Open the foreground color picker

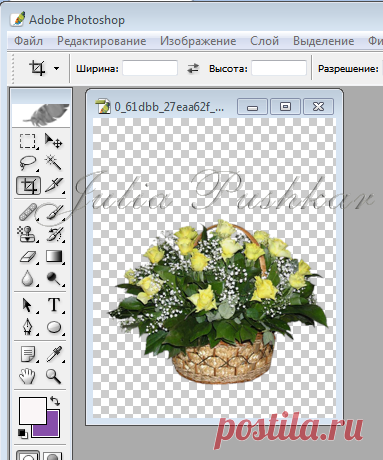point(33,410)
